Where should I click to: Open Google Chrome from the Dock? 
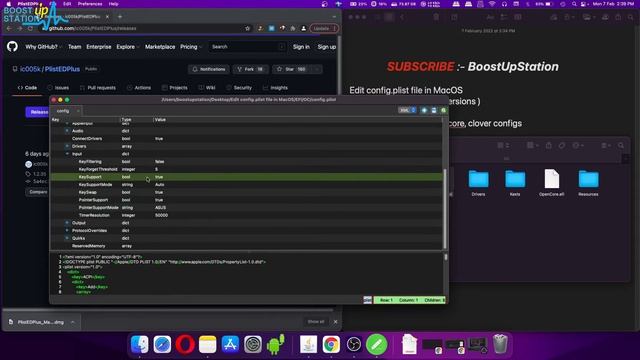[331, 344]
